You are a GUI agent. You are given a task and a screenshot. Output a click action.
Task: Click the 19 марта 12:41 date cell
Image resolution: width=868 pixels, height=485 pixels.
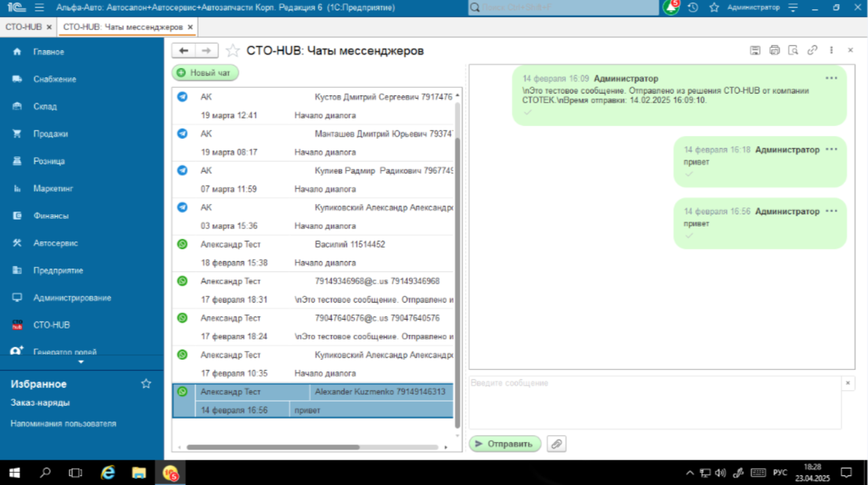pos(229,116)
